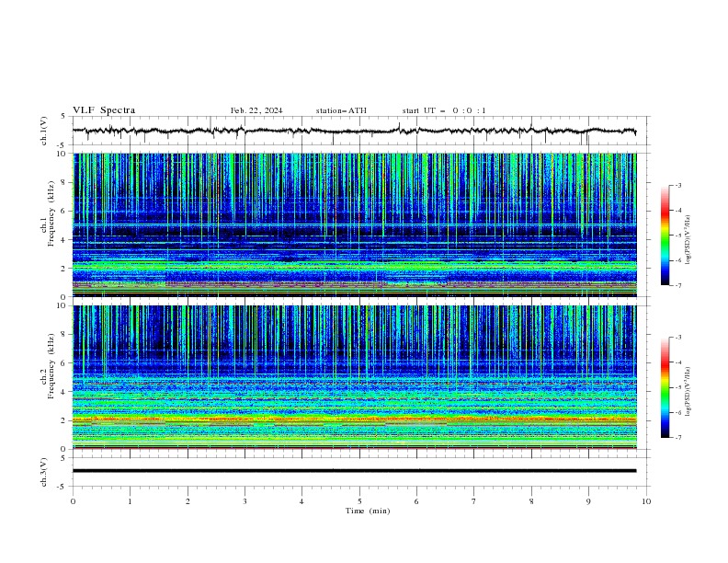Click the "-6" tick on ch.2 colorbar
The image size is (728, 563).
pos(677,412)
